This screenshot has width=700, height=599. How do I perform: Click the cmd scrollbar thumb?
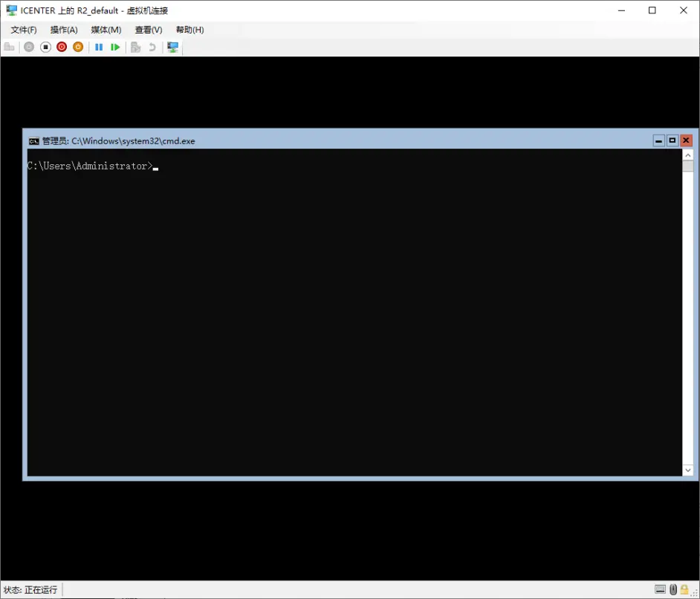click(688, 166)
